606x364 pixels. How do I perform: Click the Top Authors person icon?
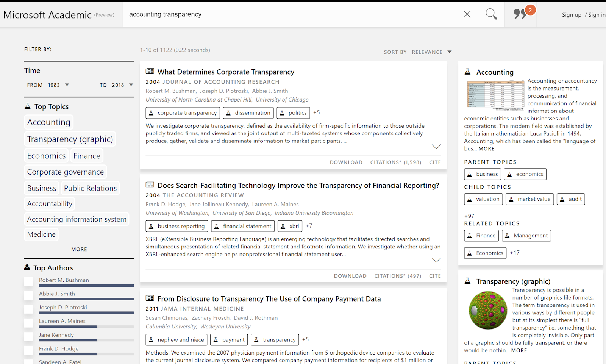(x=27, y=267)
